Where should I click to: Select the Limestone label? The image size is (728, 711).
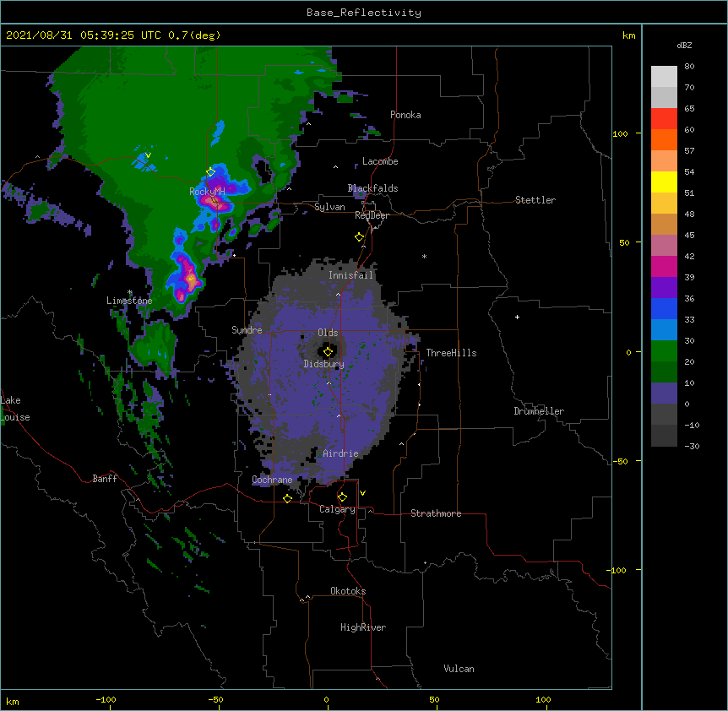pos(129,301)
